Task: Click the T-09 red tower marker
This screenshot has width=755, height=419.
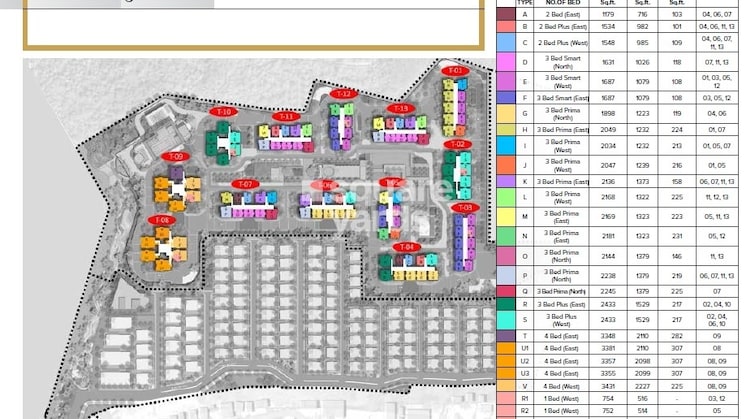Action: pos(175,157)
